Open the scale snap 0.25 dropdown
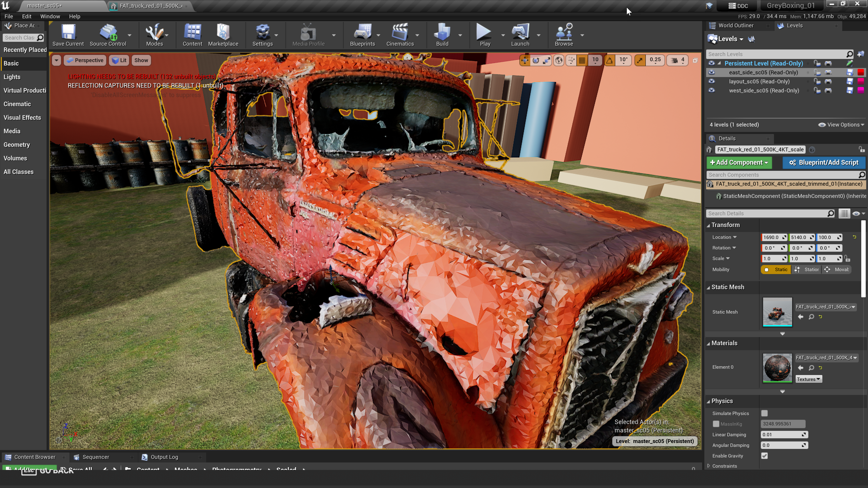 click(x=655, y=60)
